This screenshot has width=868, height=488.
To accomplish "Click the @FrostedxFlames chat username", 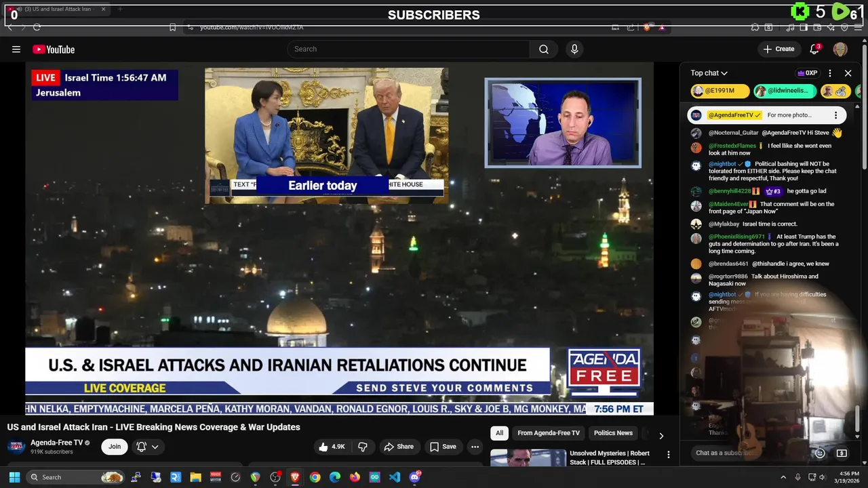I will click(732, 146).
